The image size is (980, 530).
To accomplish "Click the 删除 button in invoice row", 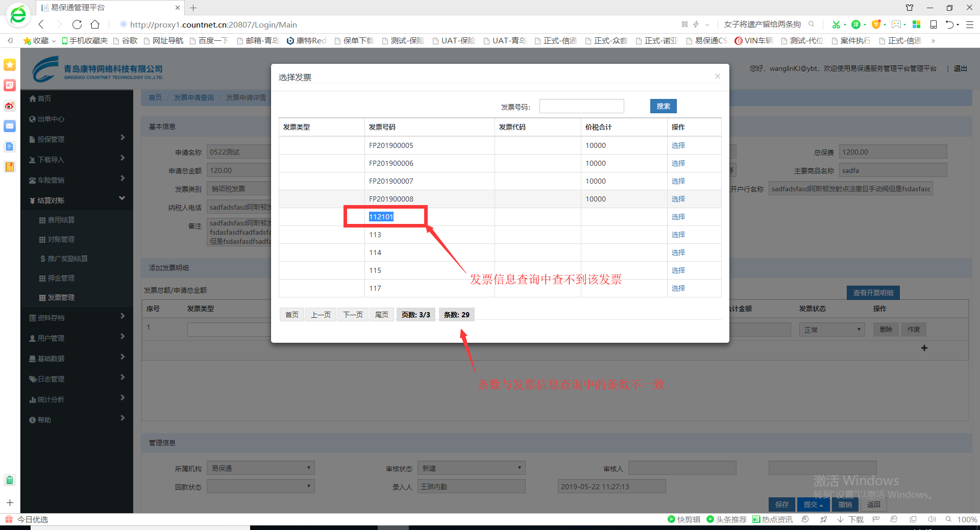I will coord(886,330).
